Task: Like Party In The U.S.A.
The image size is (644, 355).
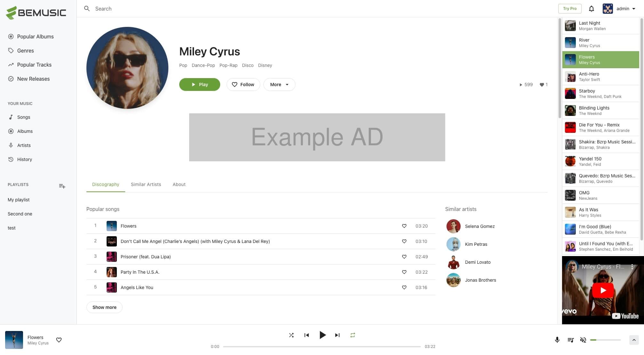Action: [x=404, y=272]
